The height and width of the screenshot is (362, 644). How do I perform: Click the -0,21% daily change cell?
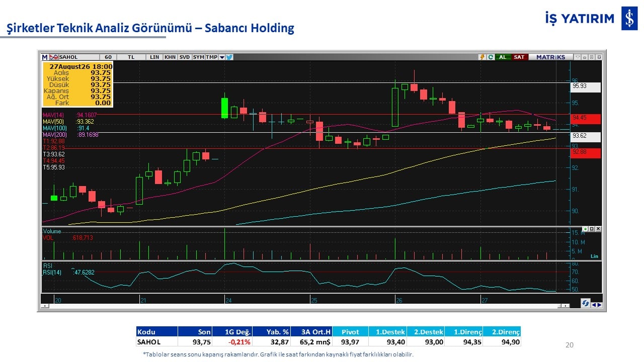pyautogui.click(x=232, y=342)
